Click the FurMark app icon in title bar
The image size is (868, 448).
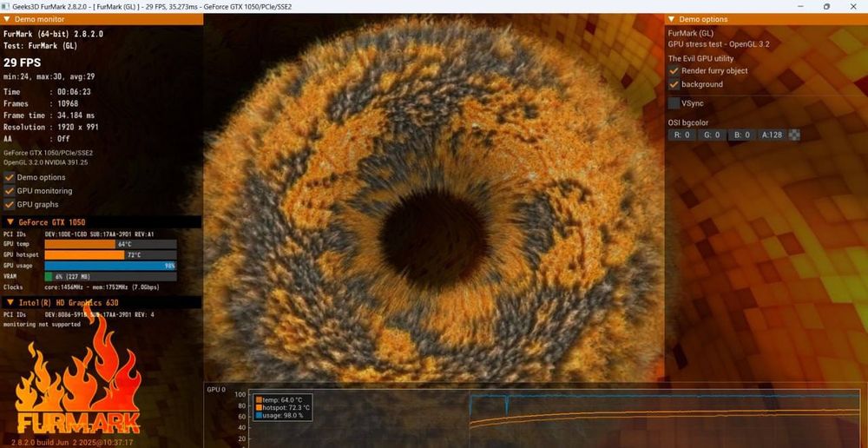click(x=5, y=7)
